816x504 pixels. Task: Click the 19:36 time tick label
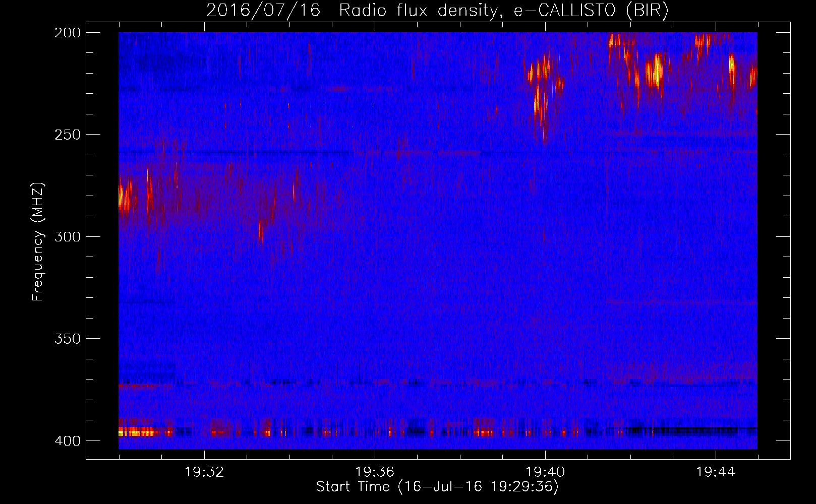click(375, 472)
